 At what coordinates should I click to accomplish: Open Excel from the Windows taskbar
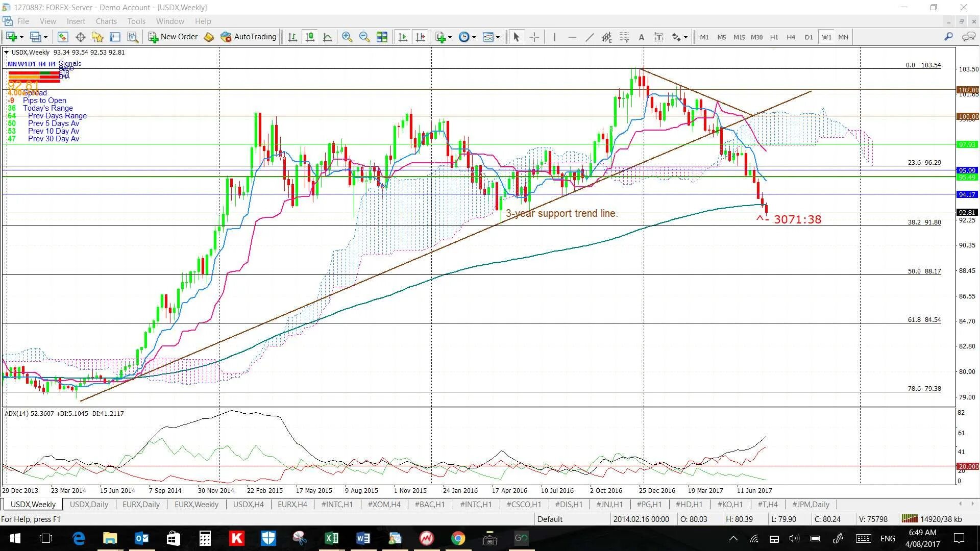[331, 538]
